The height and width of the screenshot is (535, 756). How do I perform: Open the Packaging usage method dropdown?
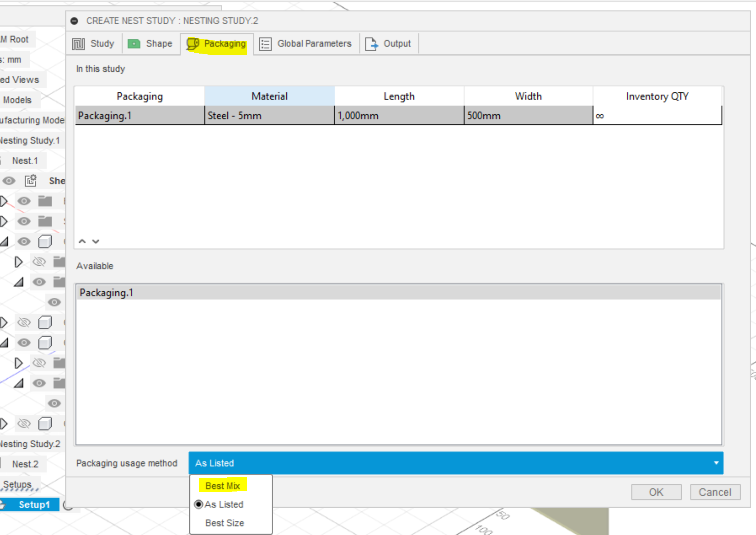point(716,463)
